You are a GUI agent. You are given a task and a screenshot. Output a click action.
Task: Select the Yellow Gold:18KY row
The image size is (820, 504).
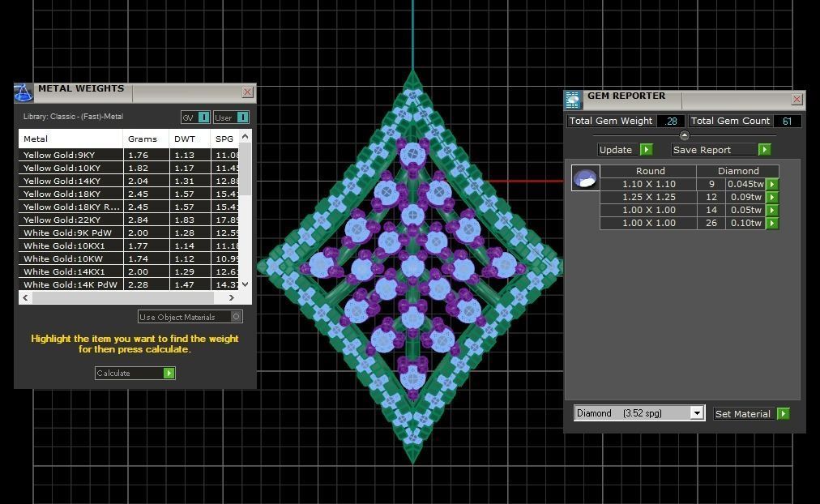pos(129,194)
